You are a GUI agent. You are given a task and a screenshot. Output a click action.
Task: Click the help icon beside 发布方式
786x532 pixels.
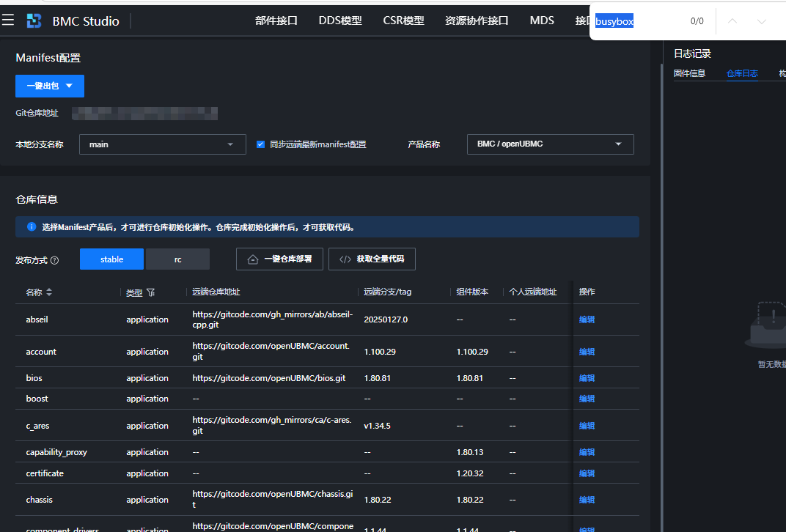[55, 260]
